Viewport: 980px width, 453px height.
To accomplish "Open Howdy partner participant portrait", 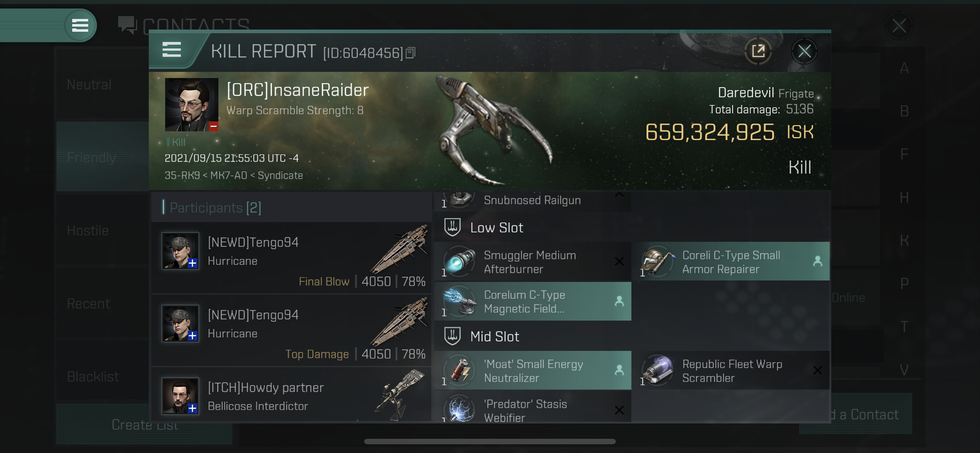I will 180,395.
